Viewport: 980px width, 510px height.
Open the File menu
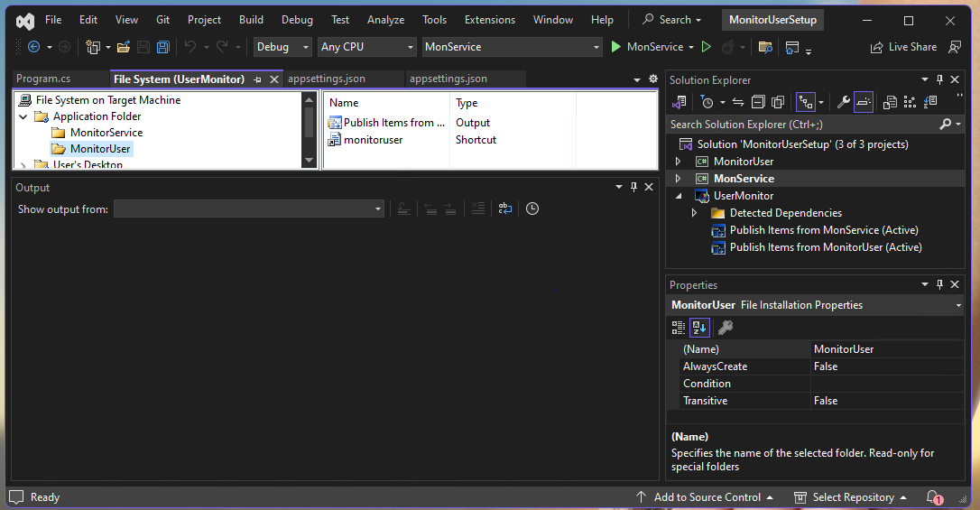(x=53, y=20)
